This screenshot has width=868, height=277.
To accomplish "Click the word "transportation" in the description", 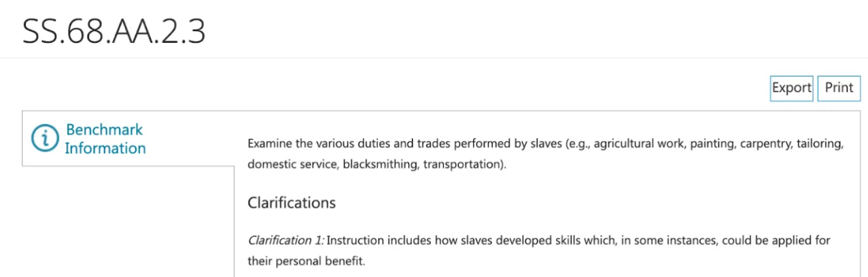I will [x=462, y=164].
